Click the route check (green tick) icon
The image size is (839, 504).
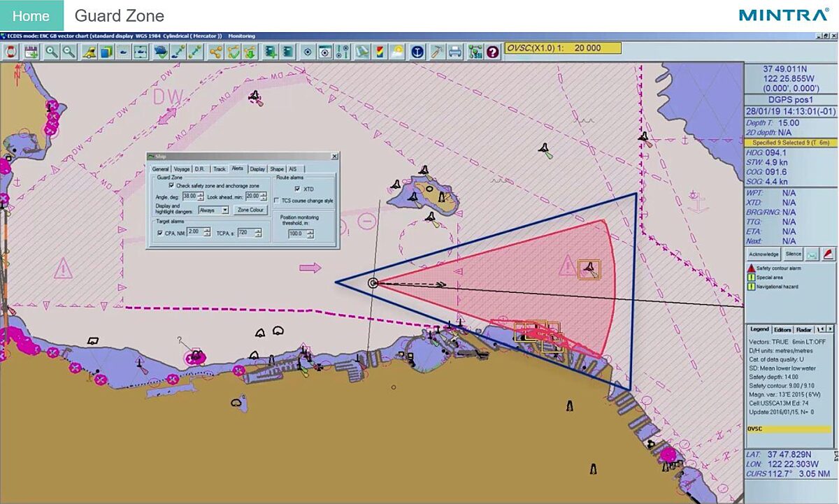click(233, 51)
